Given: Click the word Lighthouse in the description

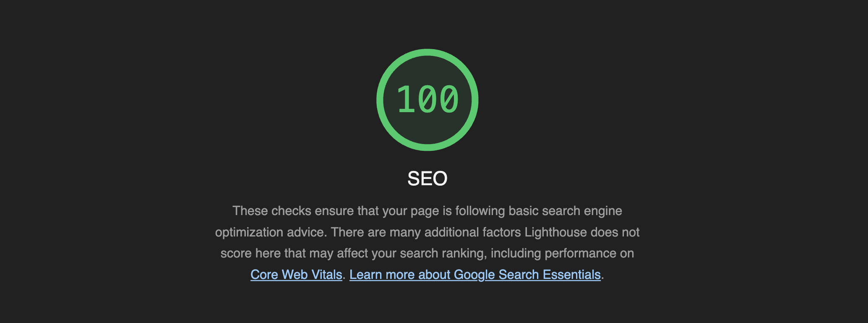Looking at the screenshot, I should pos(555,232).
